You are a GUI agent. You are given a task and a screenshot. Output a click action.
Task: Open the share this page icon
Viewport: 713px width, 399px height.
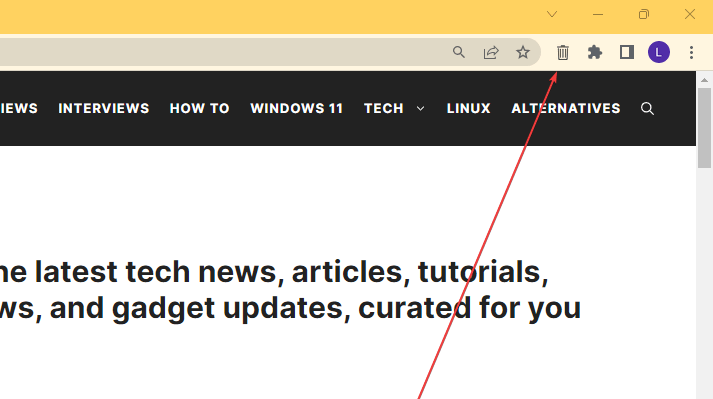(x=491, y=52)
